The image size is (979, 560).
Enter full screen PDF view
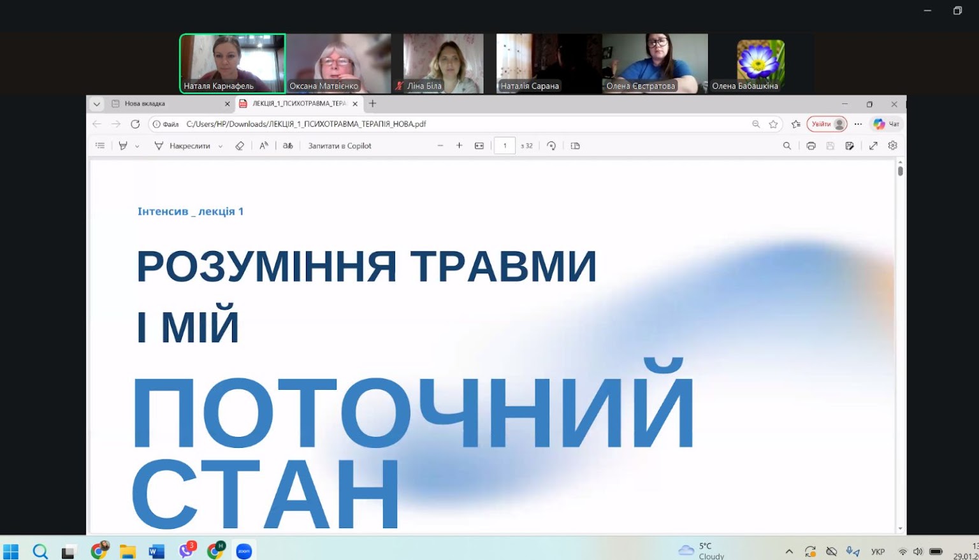(x=873, y=146)
